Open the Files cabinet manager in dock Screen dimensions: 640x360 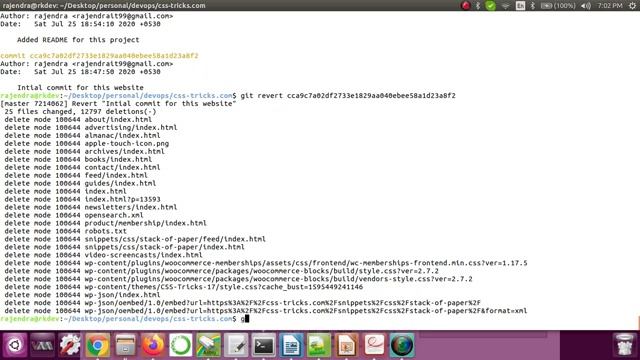[x=125, y=345]
